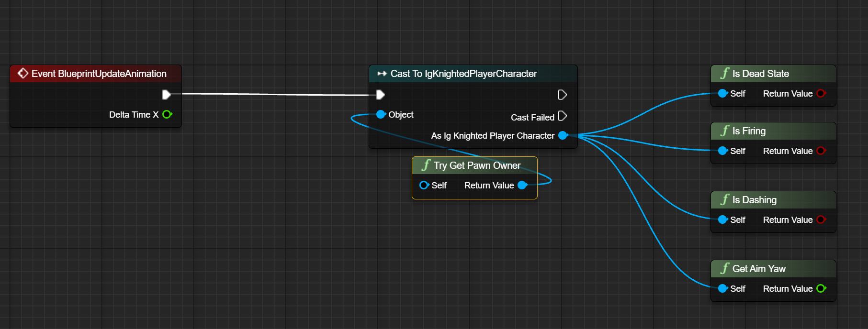Select the Is Dashing node title
This screenshot has height=329, width=868.
coord(755,200)
